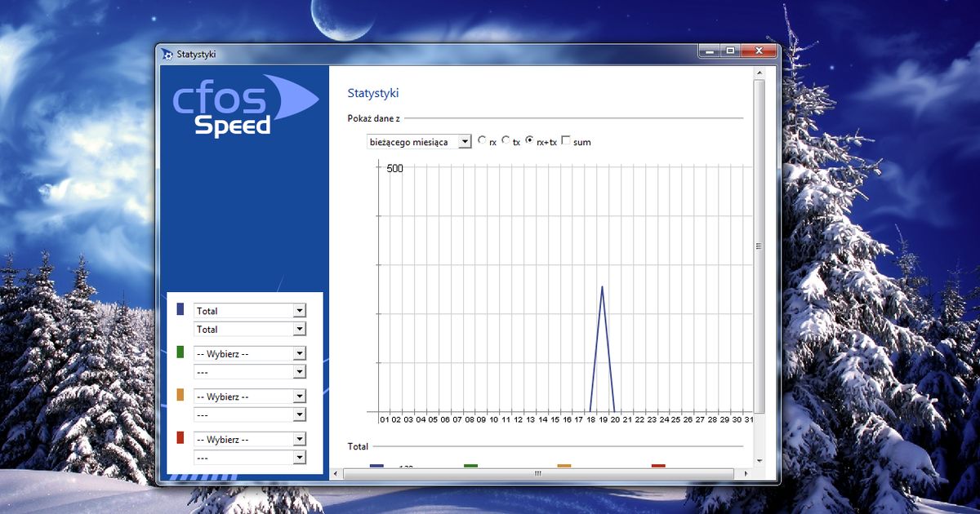980x514 pixels.
Task: Click the Statystyki window title bar icon
Action: (167, 55)
